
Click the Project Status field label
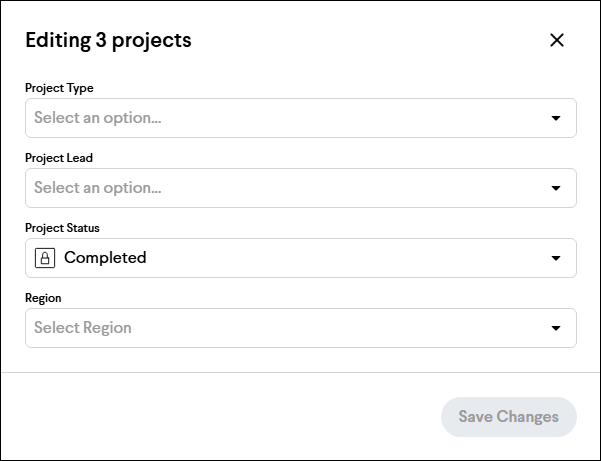pos(62,228)
